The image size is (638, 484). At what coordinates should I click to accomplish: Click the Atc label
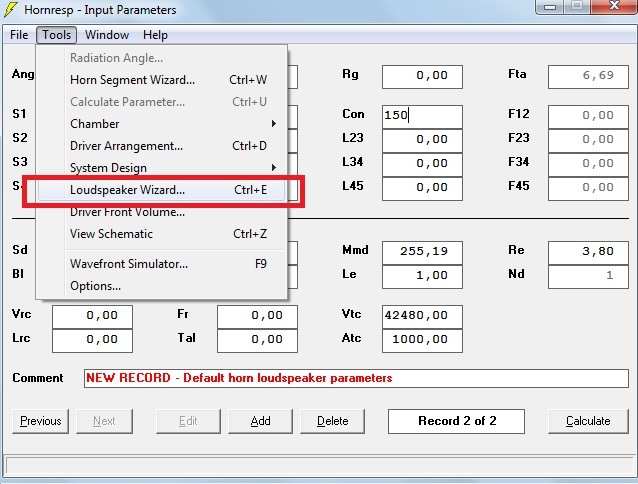pos(352,338)
